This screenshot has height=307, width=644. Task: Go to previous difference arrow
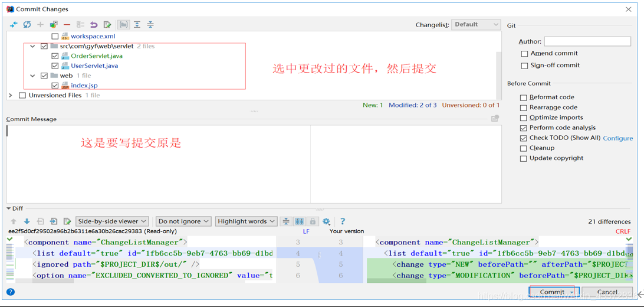tap(14, 221)
